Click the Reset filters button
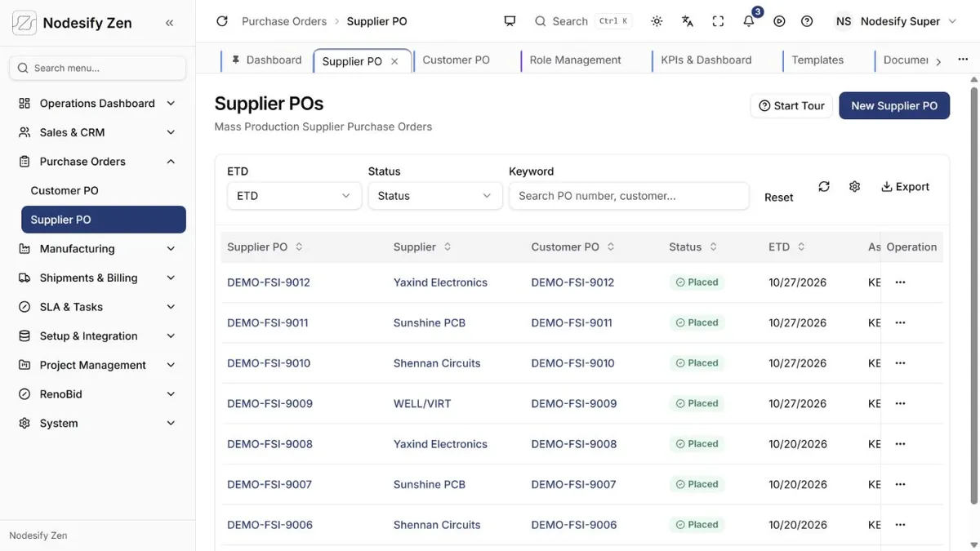Viewport: 980px width, 551px height. (778, 198)
